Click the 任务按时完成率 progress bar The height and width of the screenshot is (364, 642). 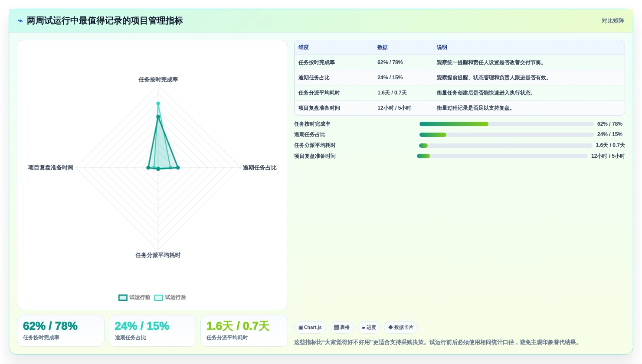pyautogui.click(x=506, y=124)
